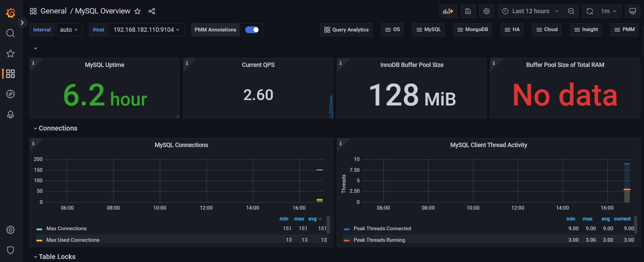The image size is (644, 262).
Task: Star the MySQL Overview dashboard
Action: pyautogui.click(x=137, y=11)
